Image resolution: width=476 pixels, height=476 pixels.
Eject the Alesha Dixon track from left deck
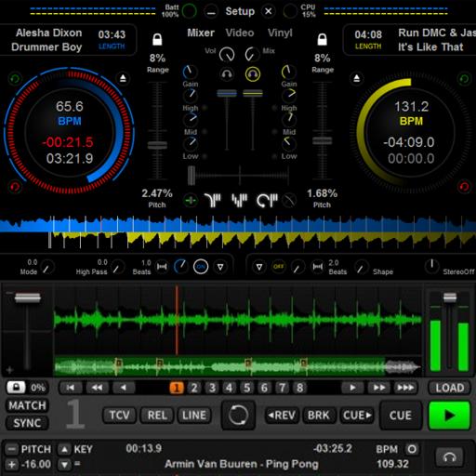pyautogui.click(x=123, y=78)
